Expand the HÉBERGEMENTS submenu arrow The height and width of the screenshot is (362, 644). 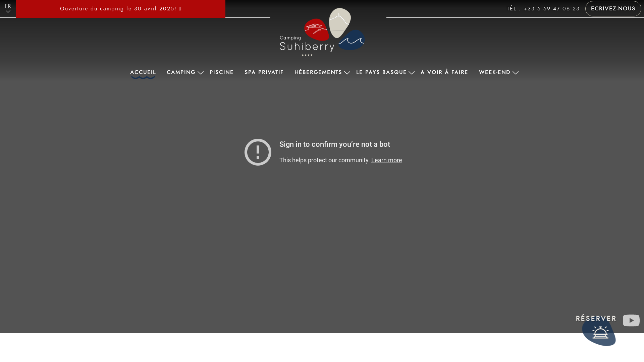pyautogui.click(x=347, y=73)
